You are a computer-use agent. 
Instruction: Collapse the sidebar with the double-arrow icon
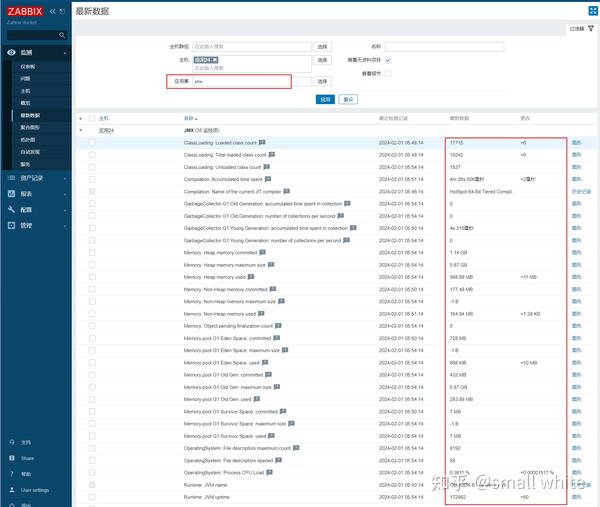tap(53, 11)
